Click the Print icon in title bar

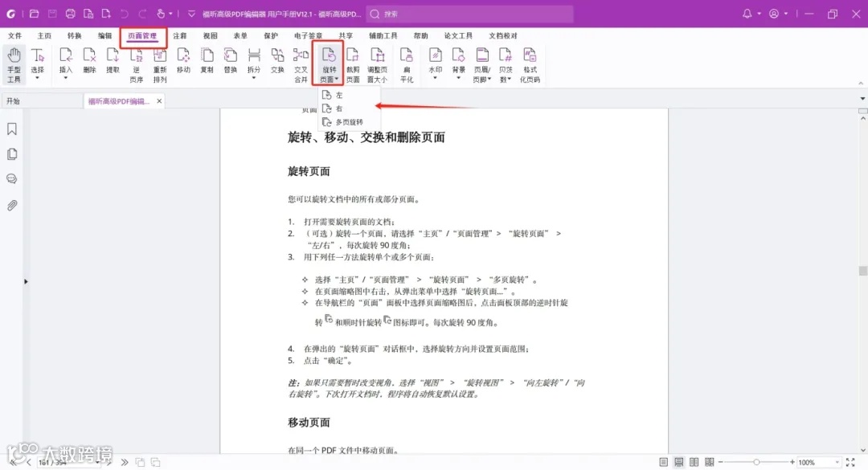[x=70, y=14]
